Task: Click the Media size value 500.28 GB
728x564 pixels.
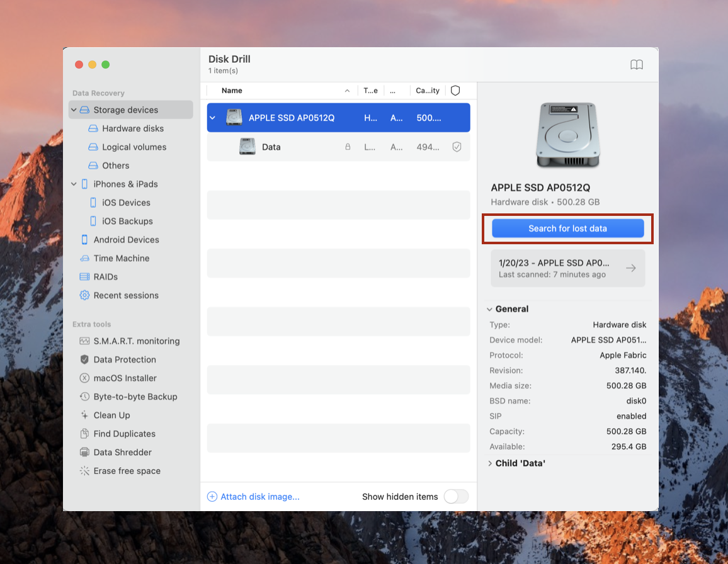Action: click(626, 386)
